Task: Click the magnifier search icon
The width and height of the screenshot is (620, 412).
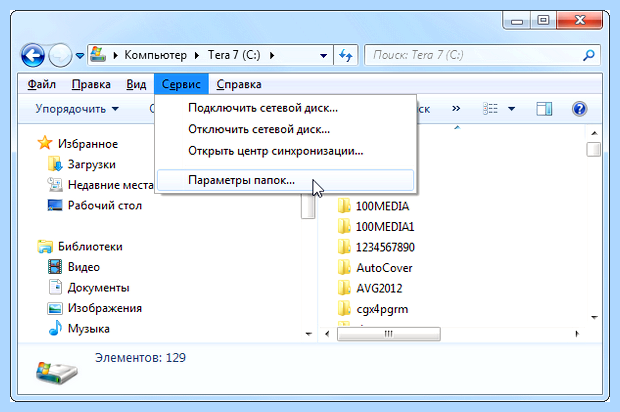Action: (589, 55)
